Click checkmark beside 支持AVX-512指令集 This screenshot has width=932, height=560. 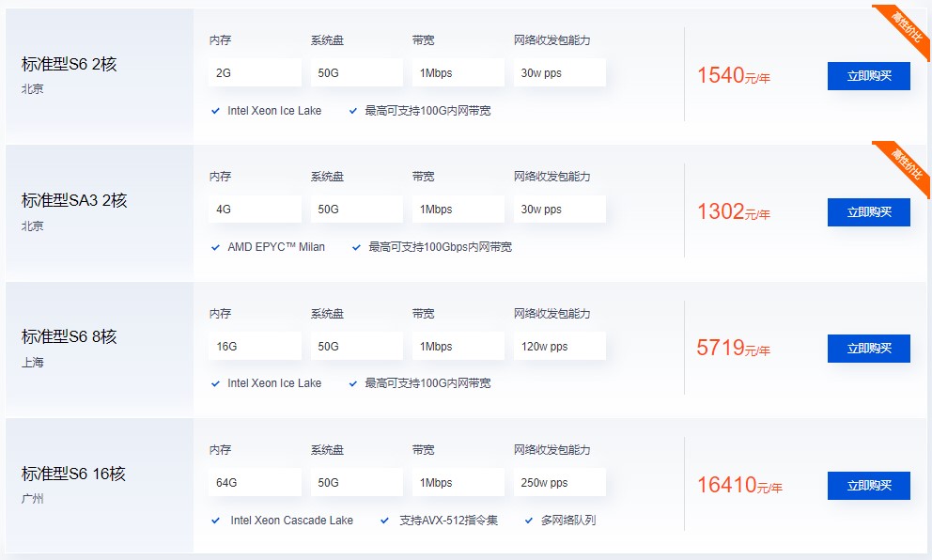[x=384, y=521]
